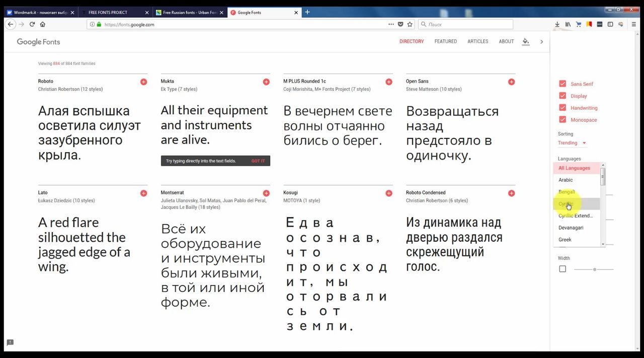Add Kosugi font with plus icon
The image size is (644, 358).
pos(389,193)
